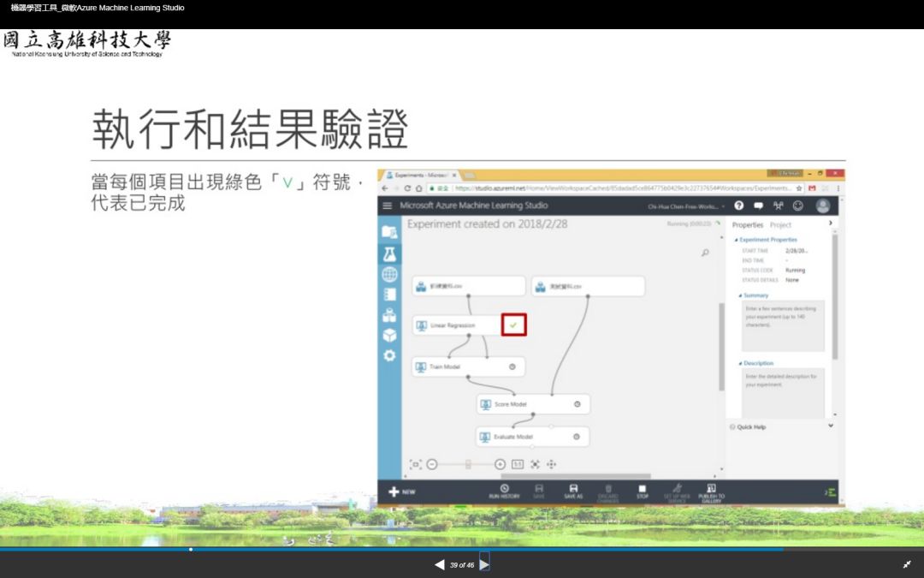Image resolution: width=924 pixels, height=578 pixels.
Task: Open the Web Services globe icon
Action: (389, 274)
